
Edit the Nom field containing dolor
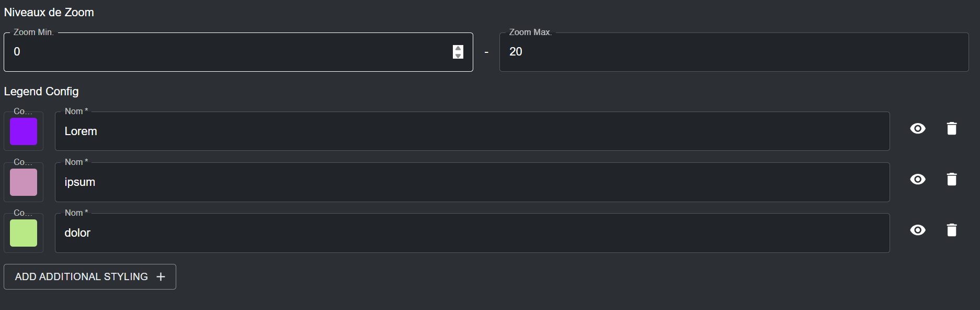pyautogui.click(x=471, y=233)
